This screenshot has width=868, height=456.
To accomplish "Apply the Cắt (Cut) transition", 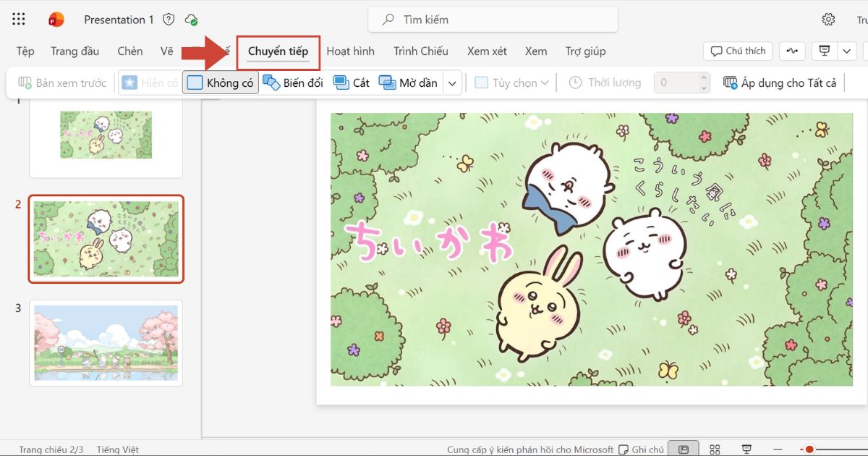I will tap(352, 83).
